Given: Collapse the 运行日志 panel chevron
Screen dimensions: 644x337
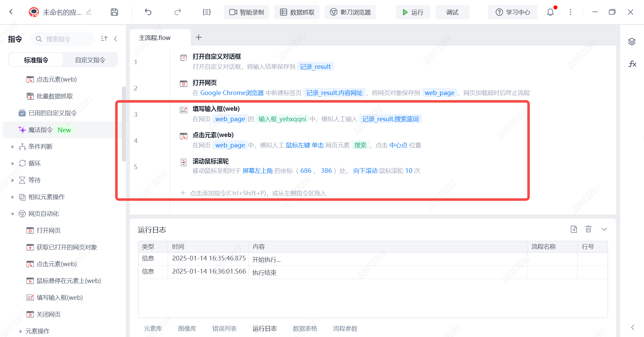Looking at the screenshot, I should [604, 229].
